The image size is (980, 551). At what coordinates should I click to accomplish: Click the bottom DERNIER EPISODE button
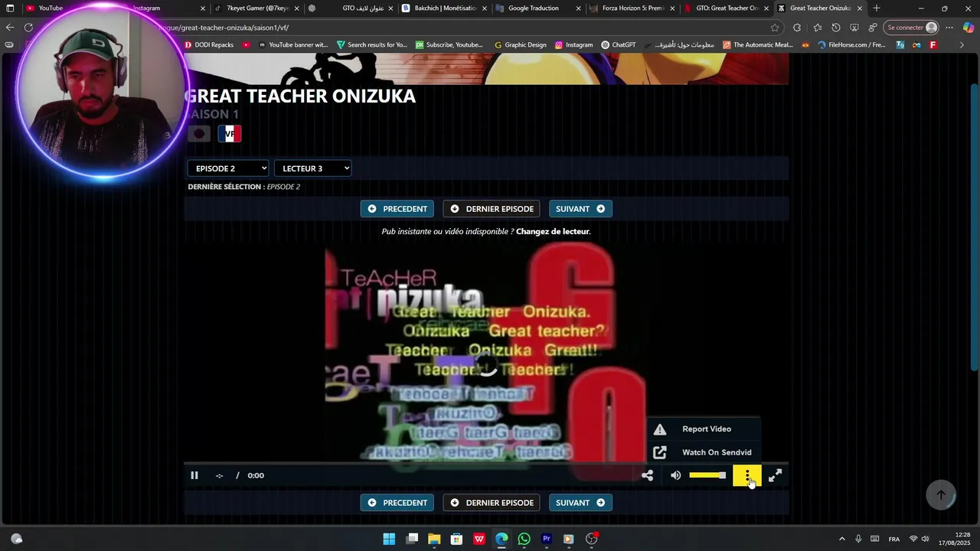pos(492,503)
